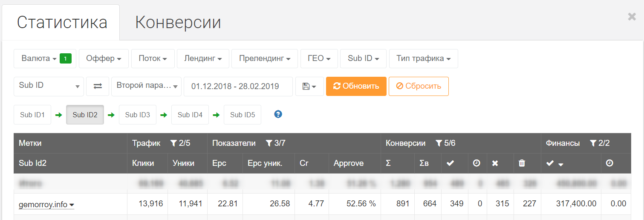This screenshot has width=644, height=220.
Task: Select the Статистика tab
Action: tap(62, 22)
